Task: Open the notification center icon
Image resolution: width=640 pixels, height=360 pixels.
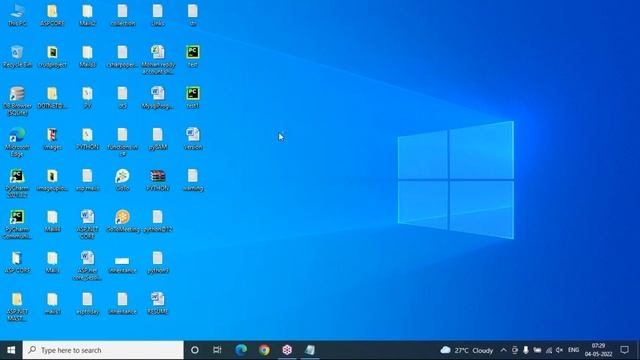Action: (x=624, y=350)
